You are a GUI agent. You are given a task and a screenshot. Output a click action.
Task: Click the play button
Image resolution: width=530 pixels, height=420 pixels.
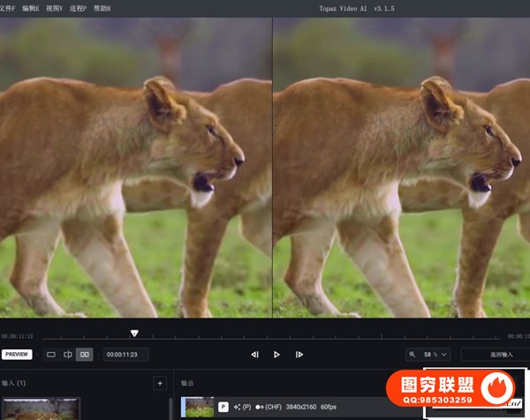(x=276, y=355)
